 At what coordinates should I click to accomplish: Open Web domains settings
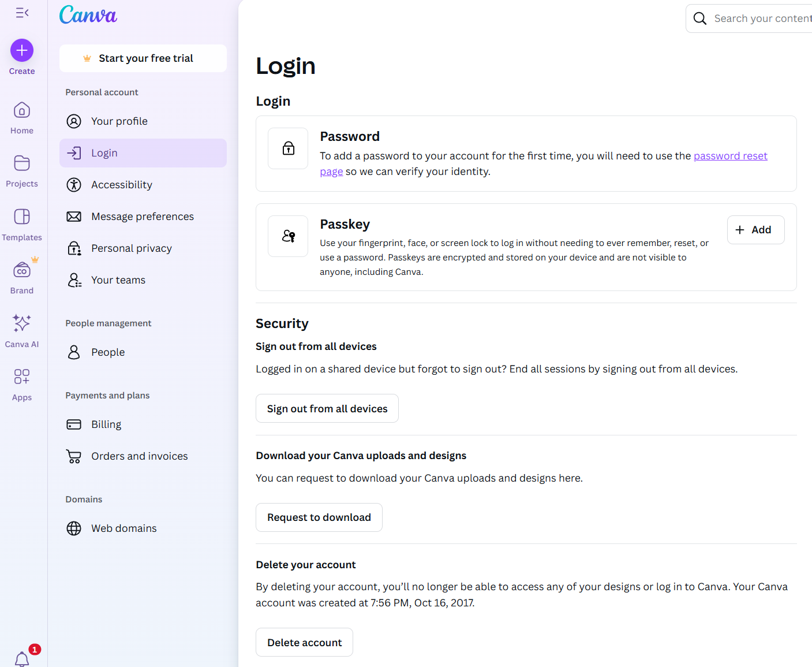point(143,528)
